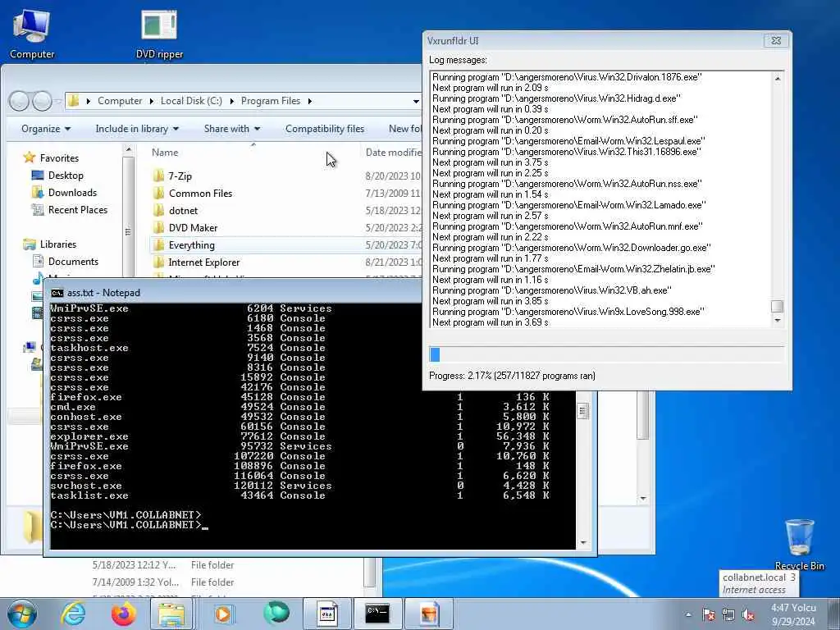Select the DVD Maker folder
Image resolution: width=840 pixels, height=630 pixels.
193,228
